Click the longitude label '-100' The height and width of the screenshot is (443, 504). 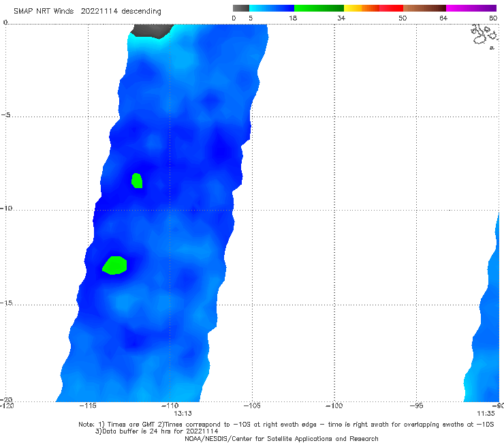point(334,406)
